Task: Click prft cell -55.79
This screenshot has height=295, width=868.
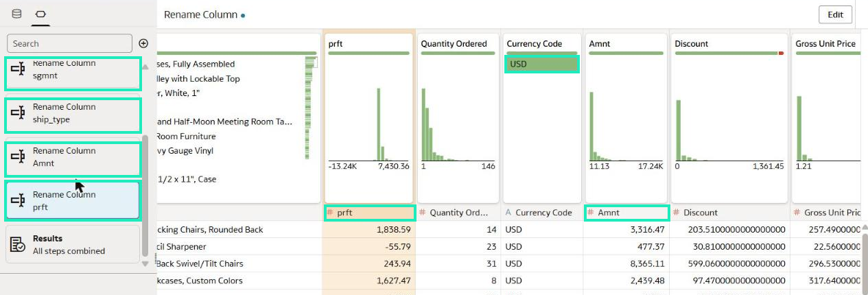Action: pyautogui.click(x=368, y=247)
